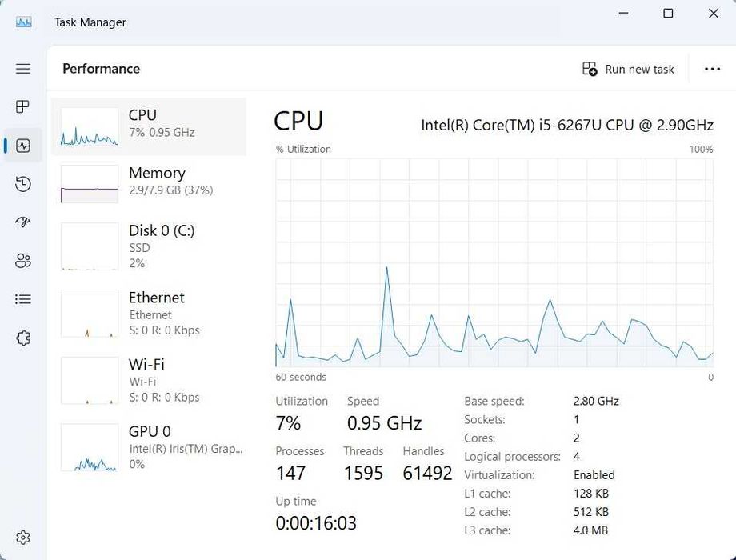The image size is (736, 560).
Task: Open the Startup apps page
Action: coord(23,222)
